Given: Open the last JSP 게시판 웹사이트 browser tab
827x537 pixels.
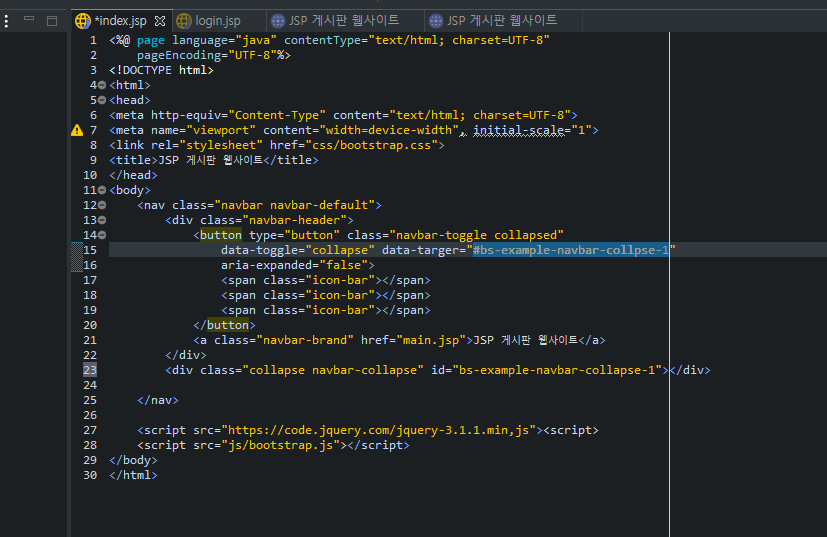Looking at the screenshot, I should click(502, 21).
